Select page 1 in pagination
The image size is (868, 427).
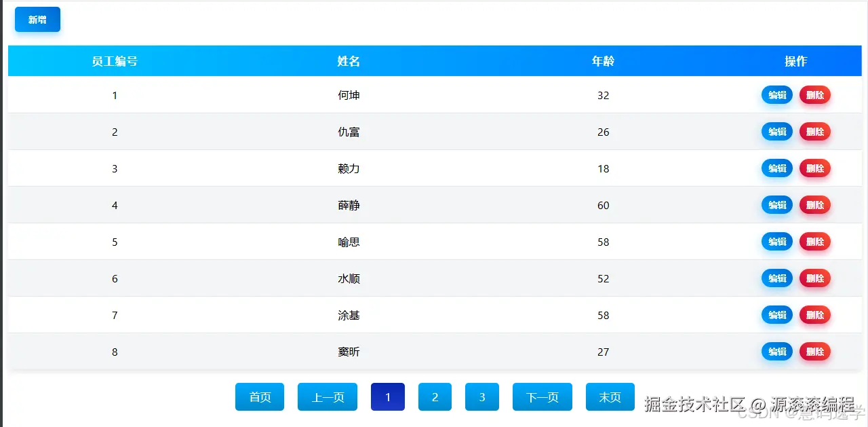click(388, 397)
